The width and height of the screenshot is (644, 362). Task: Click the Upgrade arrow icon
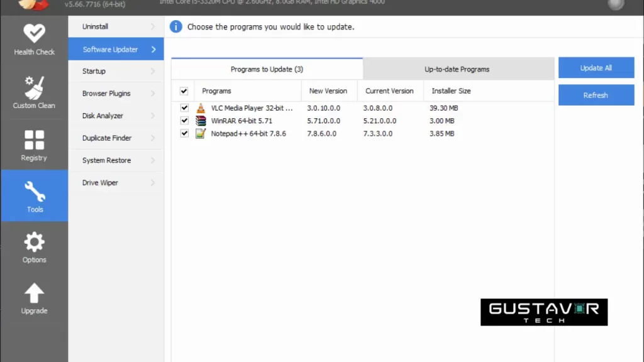(34, 293)
